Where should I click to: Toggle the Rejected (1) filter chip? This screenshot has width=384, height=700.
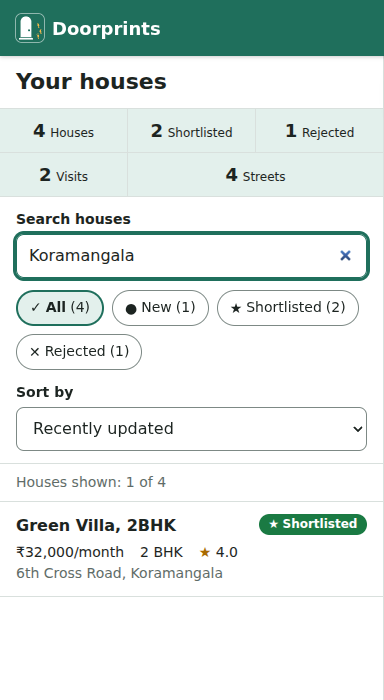(x=79, y=352)
